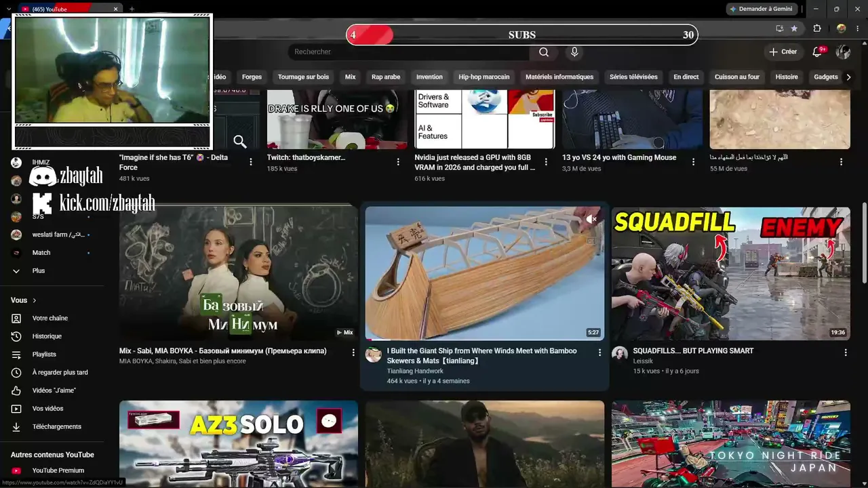Image resolution: width=868 pixels, height=488 pixels.
Task: Open the Sabi, MIA BOYKA mix thumbnail
Action: click(239, 274)
